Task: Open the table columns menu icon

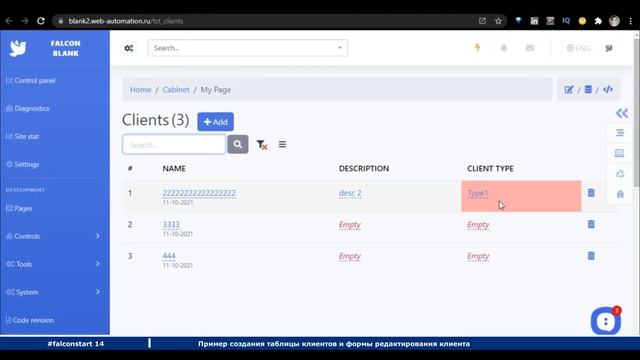Action: coord(282,144)
